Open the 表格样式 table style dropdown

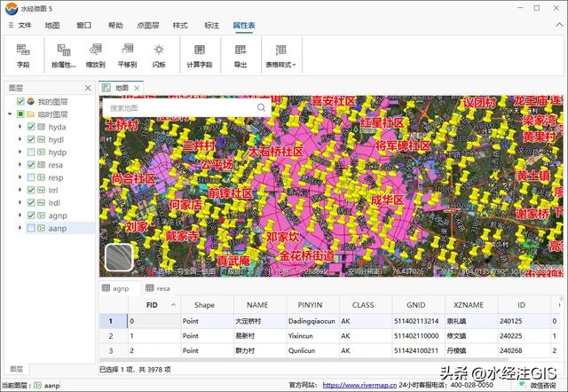pos(280,55)
